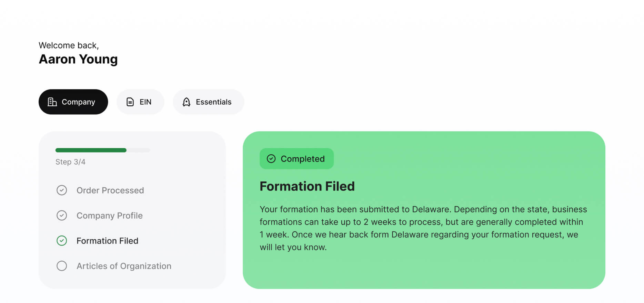This screenshot has height=303, width=644.
Task: Open the Essentials tab
Action: [209, 102]
